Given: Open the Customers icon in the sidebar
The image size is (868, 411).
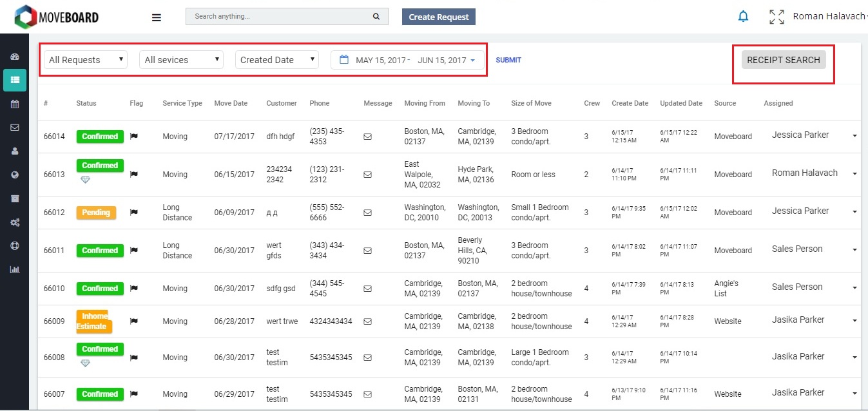Looking at the screenshot, I should pos(14,151).
